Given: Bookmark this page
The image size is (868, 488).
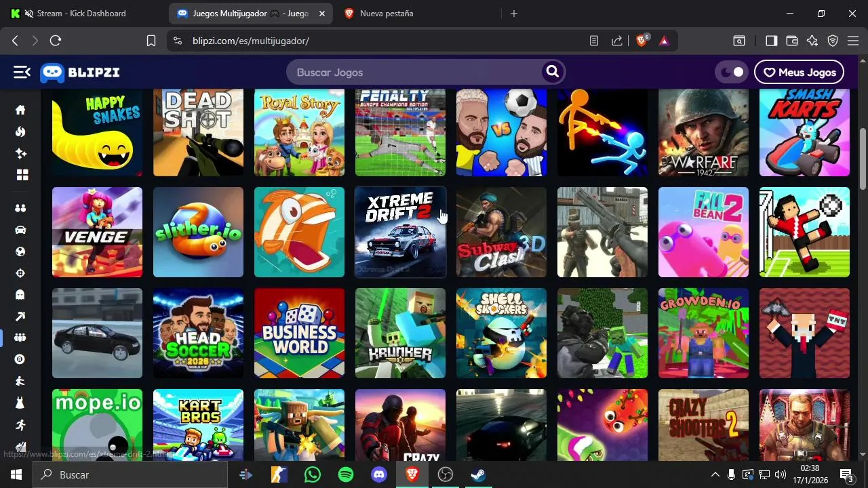Looking at the screenshot, I should (x=151, y=41).
